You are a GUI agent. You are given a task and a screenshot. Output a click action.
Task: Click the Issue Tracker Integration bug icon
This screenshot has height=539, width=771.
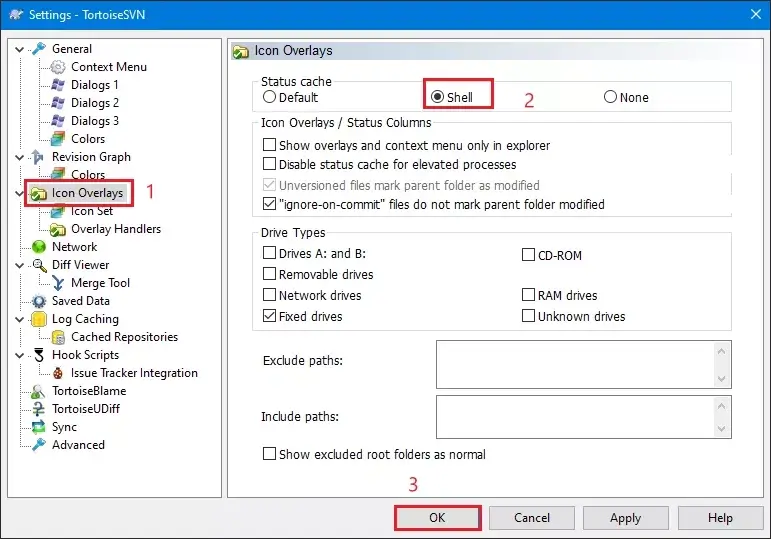click(58, 373)
